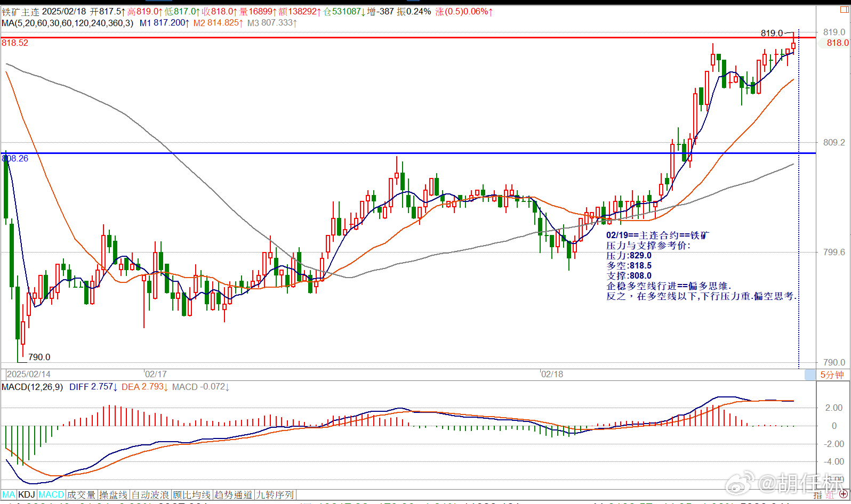Click the annotation text 支撑:808.0
Screen dimensions: 851x504
629,276
